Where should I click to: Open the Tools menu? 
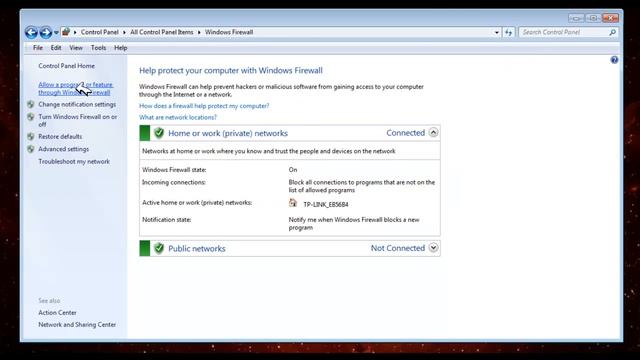pyautogui.click(x=98, y=48)
